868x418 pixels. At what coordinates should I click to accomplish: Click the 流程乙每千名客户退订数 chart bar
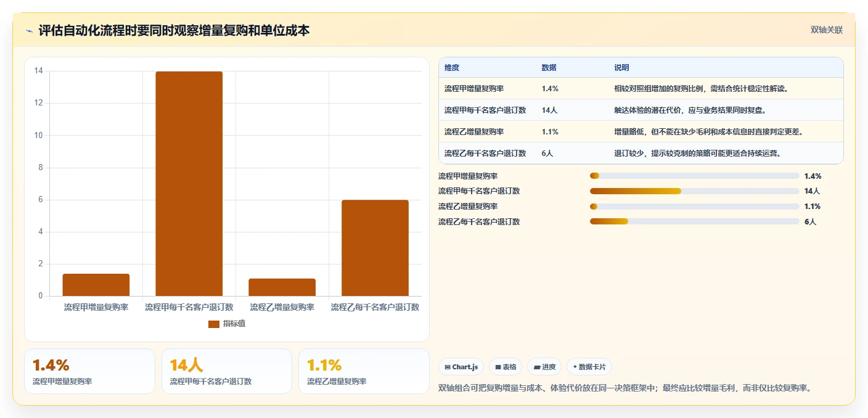tap(375, 248)
